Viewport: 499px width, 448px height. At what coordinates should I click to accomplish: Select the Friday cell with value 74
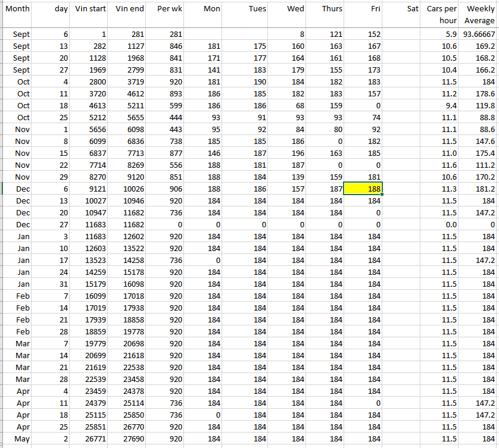(x=363, y=117)
